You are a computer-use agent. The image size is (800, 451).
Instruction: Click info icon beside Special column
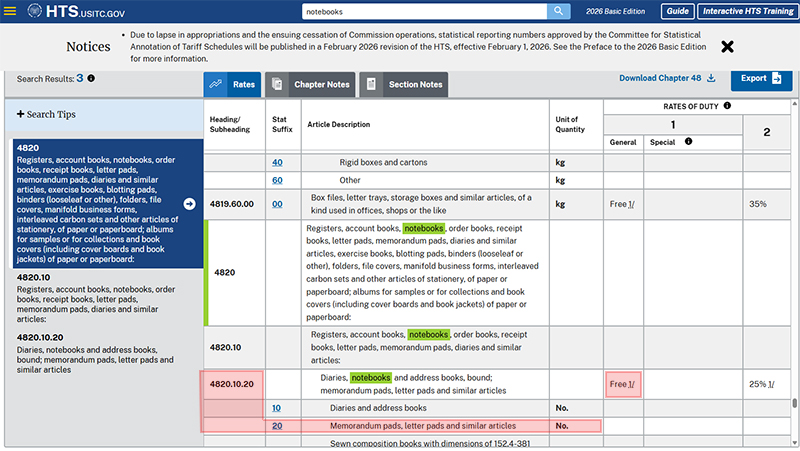coord(688,142)
